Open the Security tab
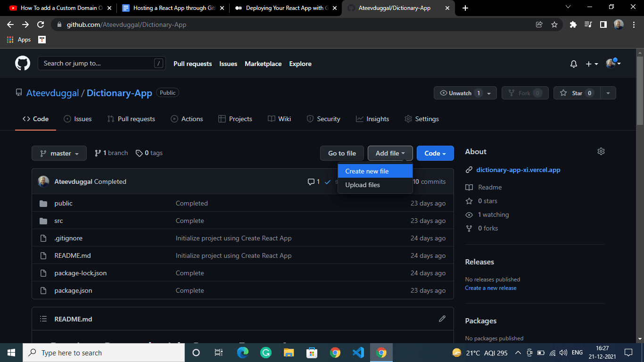 coord(323,119)
